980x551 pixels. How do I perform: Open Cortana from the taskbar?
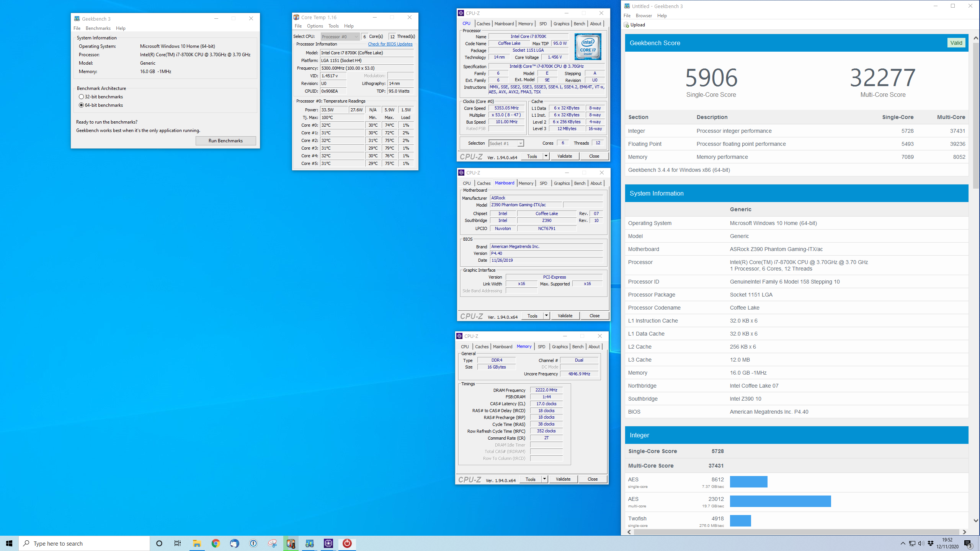(159, 543)
